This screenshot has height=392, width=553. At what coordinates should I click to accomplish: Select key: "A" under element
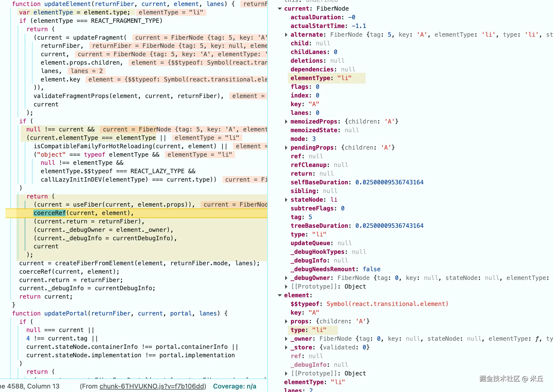[x=305, y=313]
